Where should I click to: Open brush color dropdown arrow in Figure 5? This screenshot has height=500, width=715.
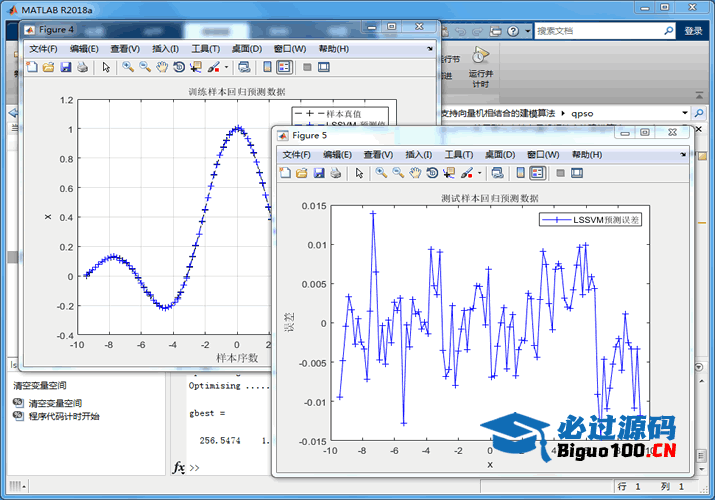click(479, 173)
